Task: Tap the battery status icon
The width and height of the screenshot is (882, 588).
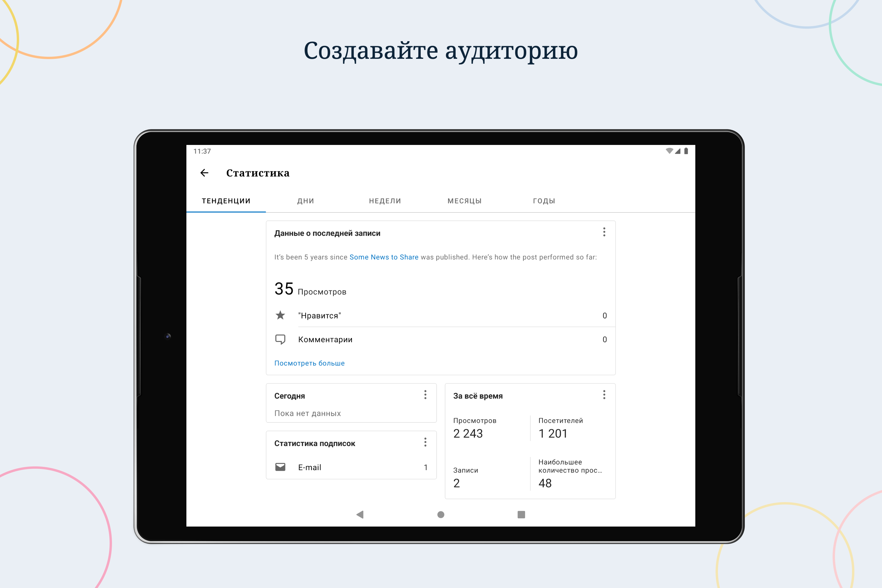Action: coord(686,151)
